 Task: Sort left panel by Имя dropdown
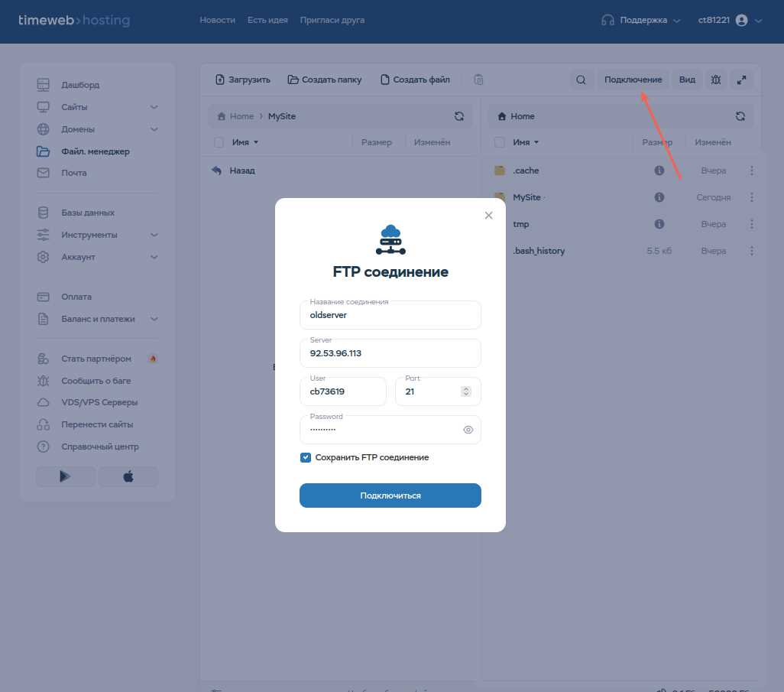[x=245, y=142]
